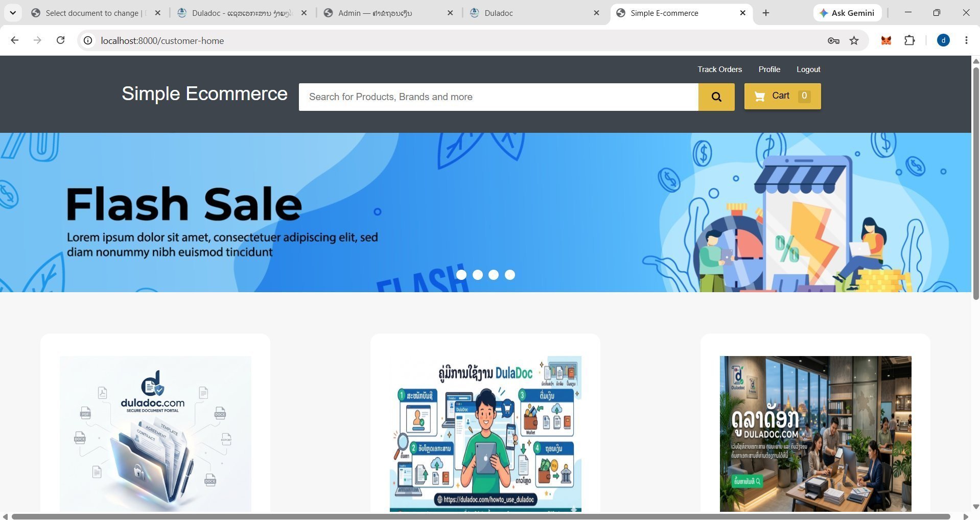Bookmark this page with the star icon
The height and width of the screenshot is (520, 980).
coord(854,41)
